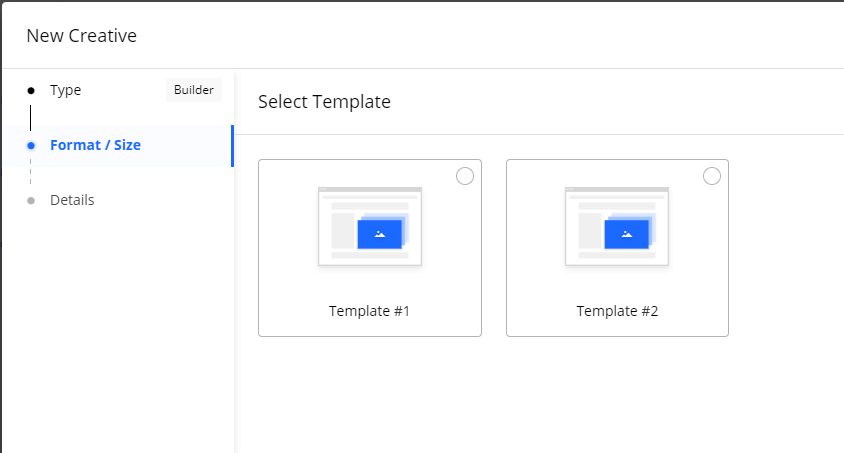The width and height of the screenshot is (844, 453).
Task: Click the black Type step bullet
Action: click(x=31, y=90)
